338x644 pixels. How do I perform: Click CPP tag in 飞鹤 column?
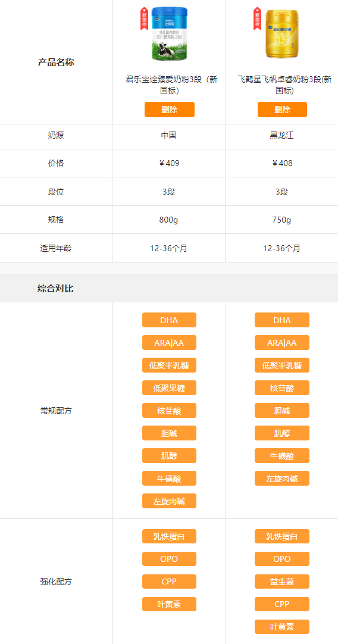[281, 604]
